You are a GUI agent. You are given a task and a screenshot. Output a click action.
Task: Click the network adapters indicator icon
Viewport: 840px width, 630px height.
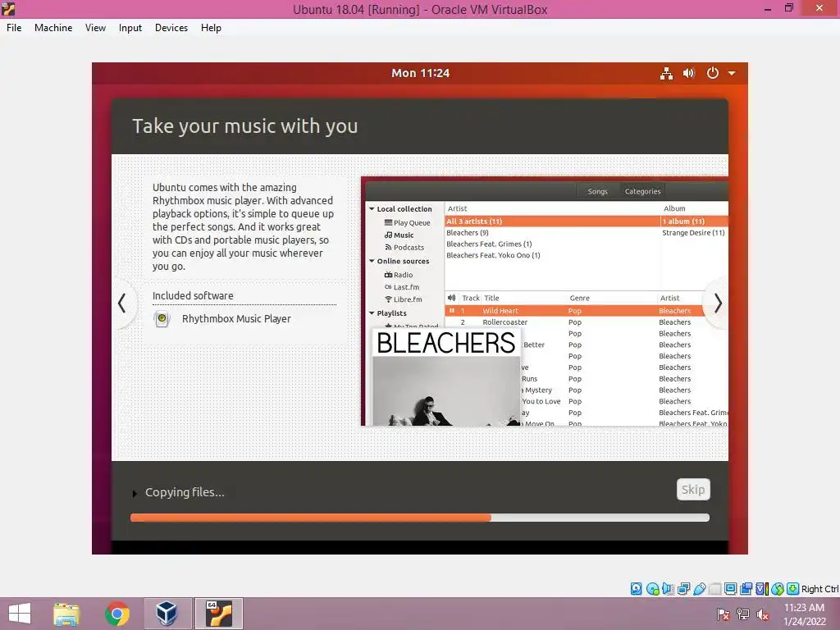[x=683, y=589]
